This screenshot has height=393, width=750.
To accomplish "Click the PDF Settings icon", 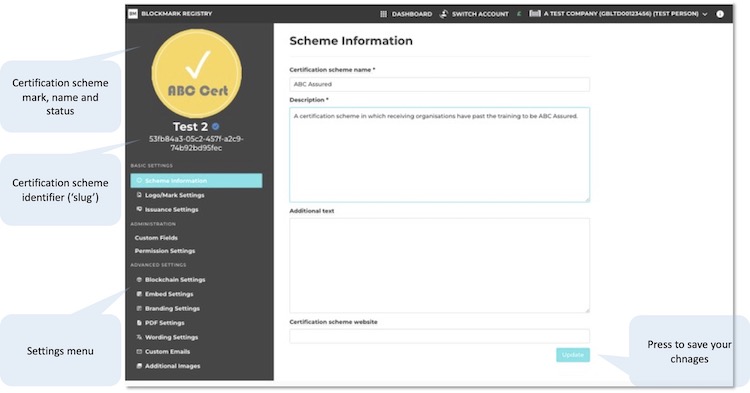I will pos(139,323).
